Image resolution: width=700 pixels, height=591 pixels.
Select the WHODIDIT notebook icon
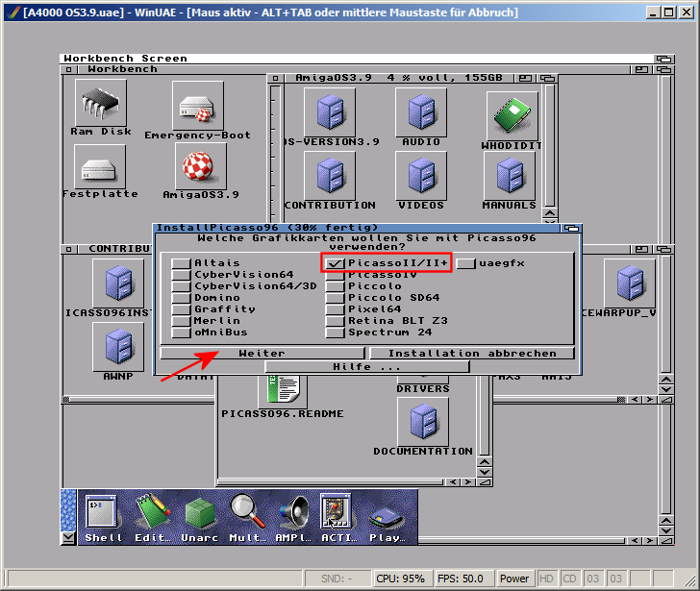(512, 116)
